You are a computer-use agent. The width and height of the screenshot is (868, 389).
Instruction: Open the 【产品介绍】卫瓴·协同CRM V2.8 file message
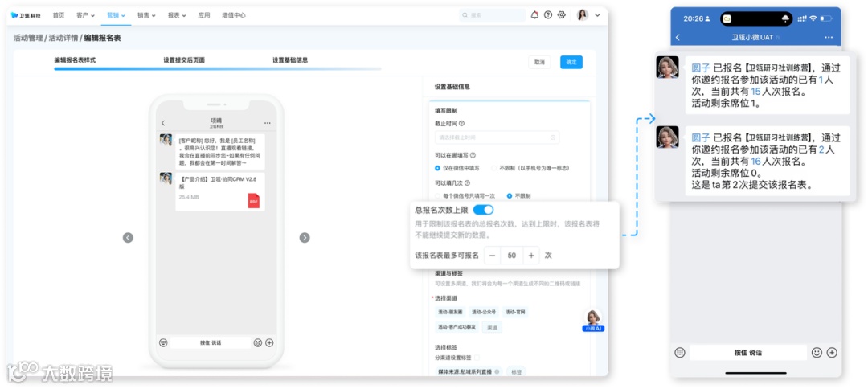[219, 191]
